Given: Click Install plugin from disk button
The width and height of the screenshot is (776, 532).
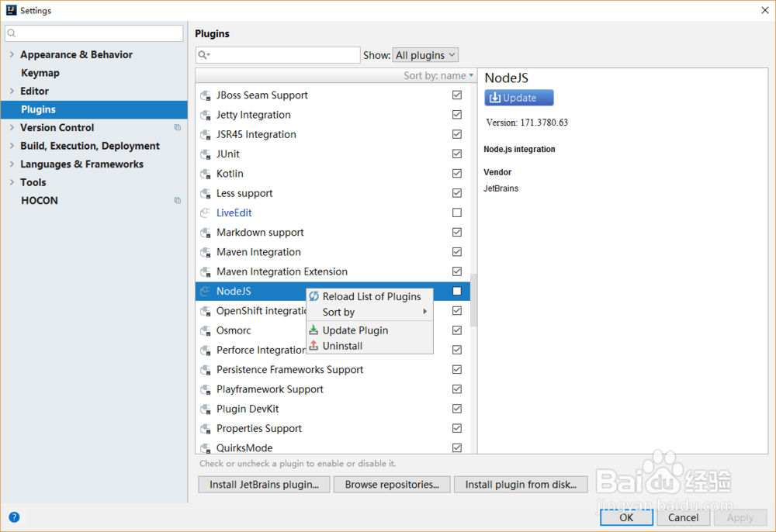Looking at the screenshot, I should click(521, 485).
